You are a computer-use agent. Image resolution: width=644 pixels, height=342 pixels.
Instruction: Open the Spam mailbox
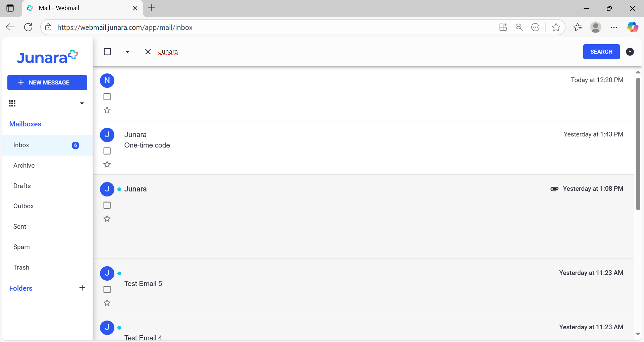pos(47,247)
